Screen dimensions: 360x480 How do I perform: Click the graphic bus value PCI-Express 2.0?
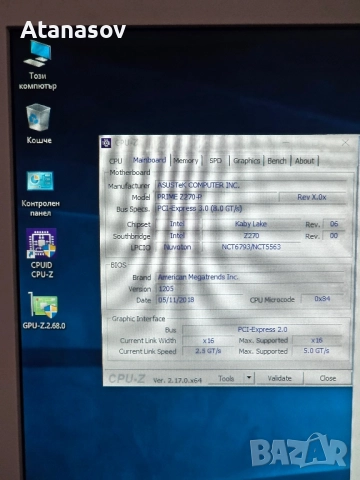(262, 329)
